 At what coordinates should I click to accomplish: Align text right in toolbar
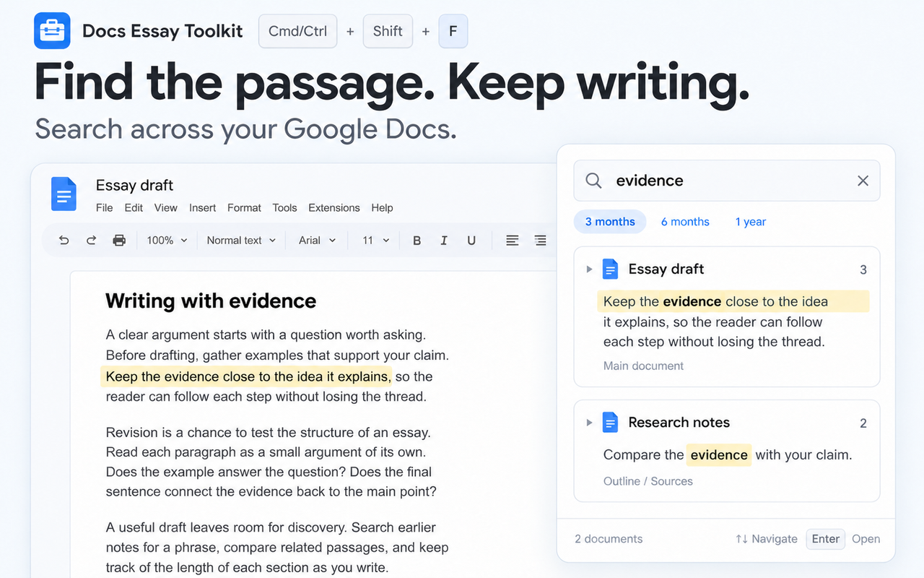[x=540, y=241]
